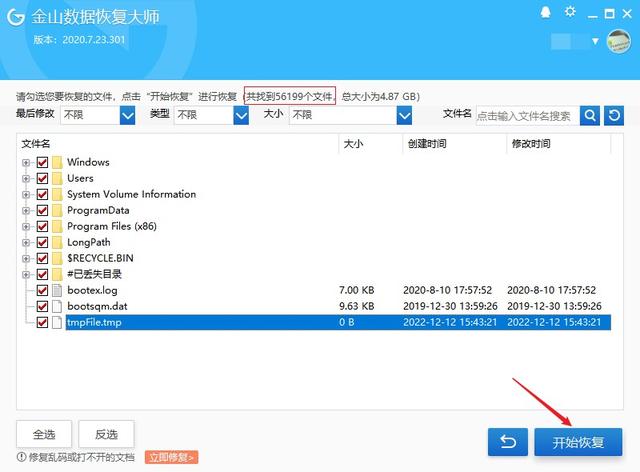Click the refresh reset filter icon
The image size is (640, 472).
click(x=614, y=116)
